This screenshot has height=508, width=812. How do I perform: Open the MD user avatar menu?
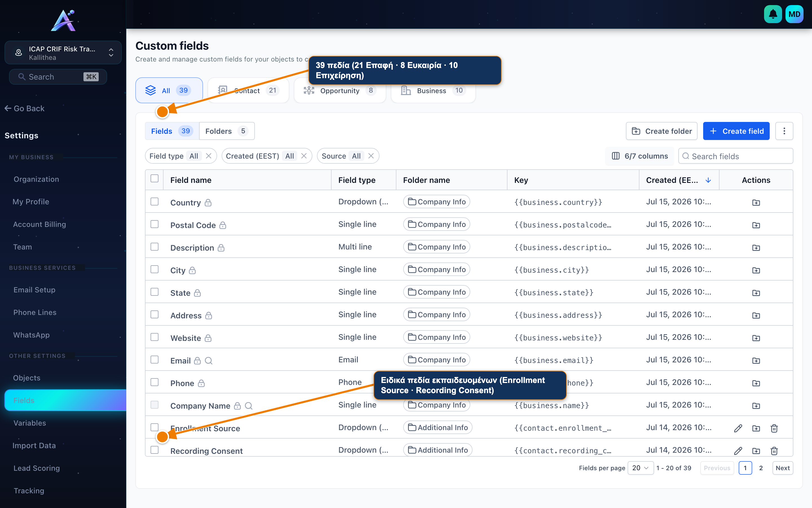pyautogui.click(x=794, y=14)
